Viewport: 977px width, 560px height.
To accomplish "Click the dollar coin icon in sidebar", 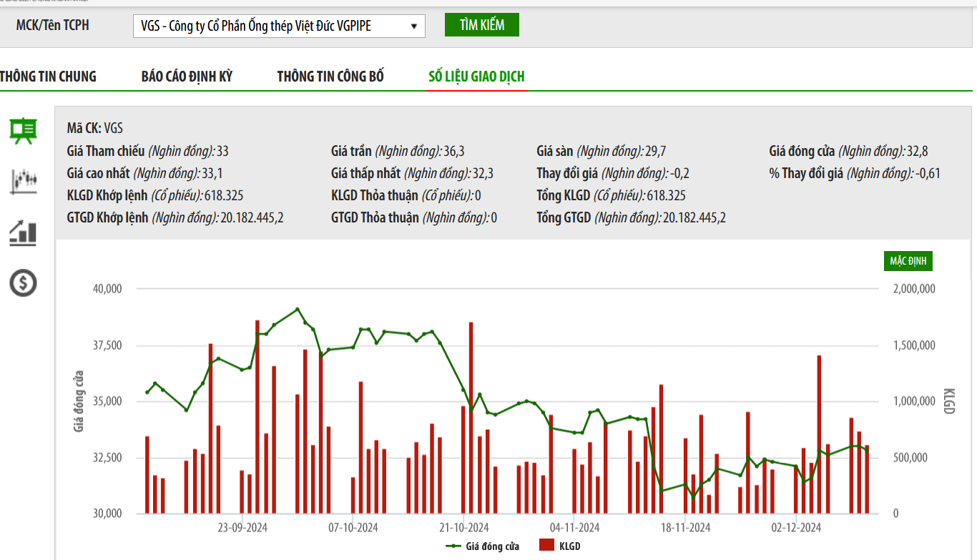I will point(23,283).
